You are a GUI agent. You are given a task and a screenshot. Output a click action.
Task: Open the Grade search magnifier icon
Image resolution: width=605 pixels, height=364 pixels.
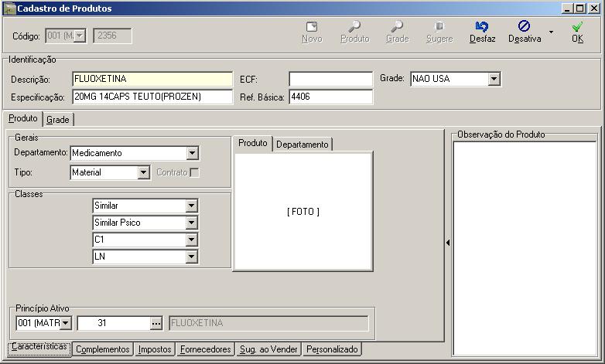click(x=397, y=26)
